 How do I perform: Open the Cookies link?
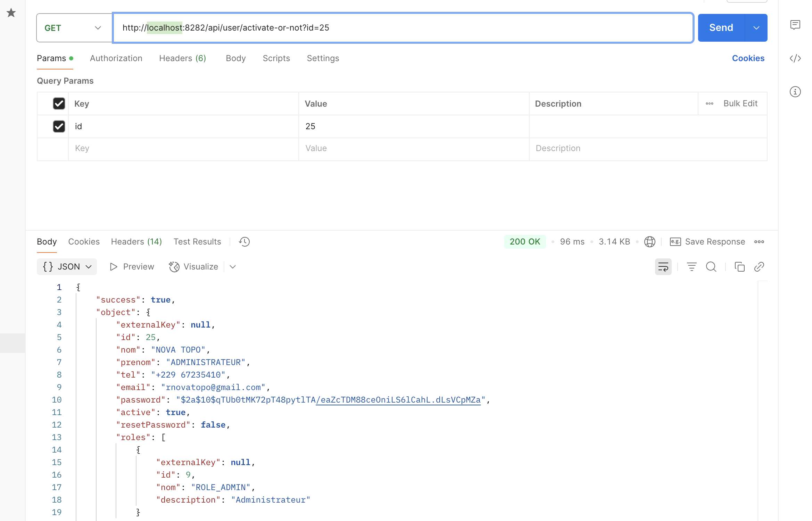tap(748, 58)
